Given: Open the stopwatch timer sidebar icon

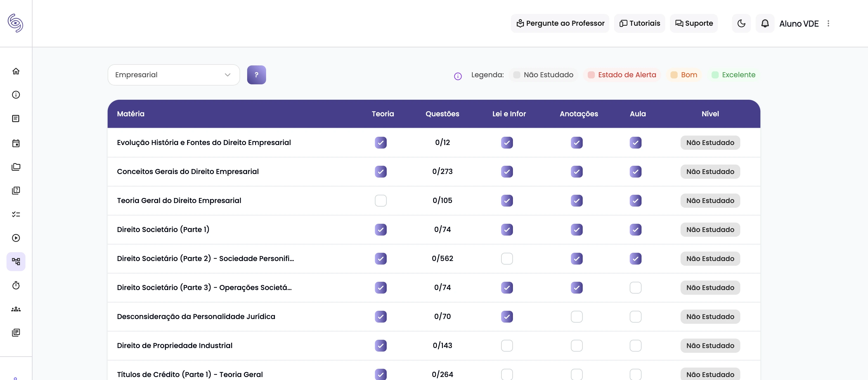Looking at the screenshot, I should coord(16,286).
